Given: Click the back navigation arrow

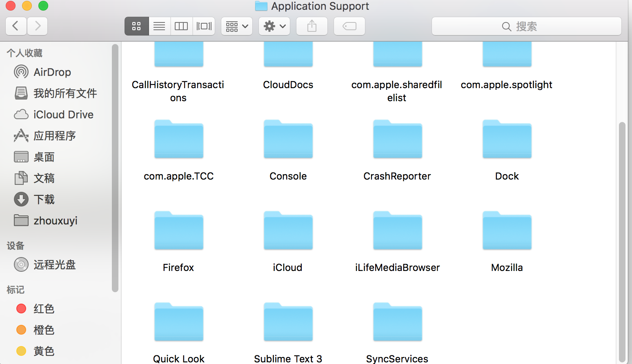Looking at the screenshot, I should click(16, 26).
